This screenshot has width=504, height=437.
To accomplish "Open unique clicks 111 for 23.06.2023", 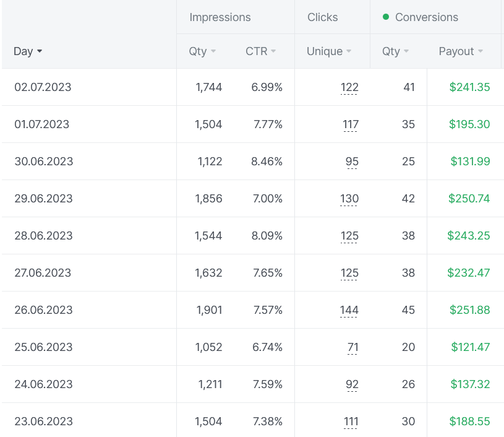I will [x=351, y=422].
